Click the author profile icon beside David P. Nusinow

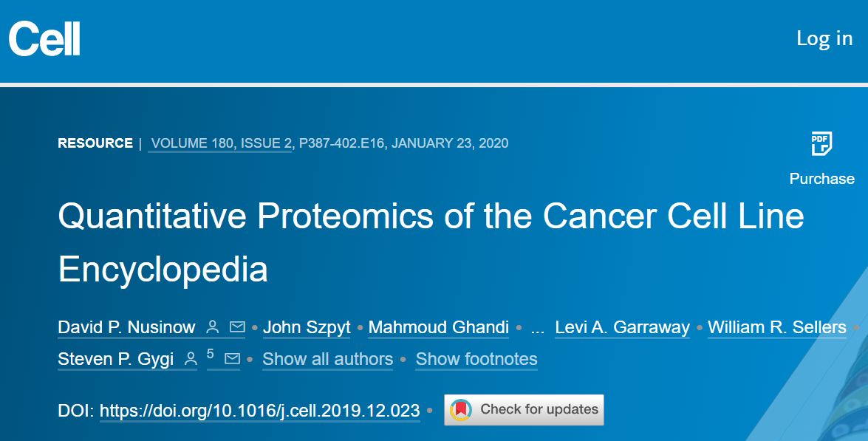pyautogui.click(x=213, y=326)
